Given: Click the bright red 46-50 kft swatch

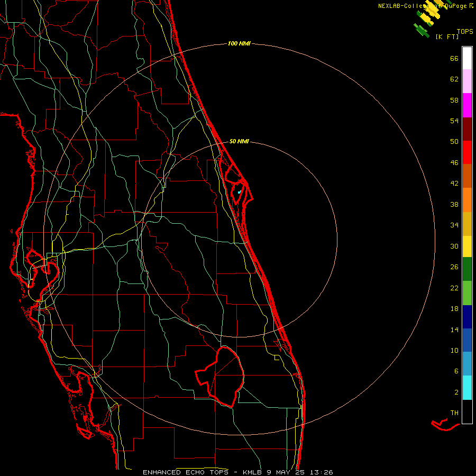Looking at the screenshot, I should click(x=467, y=152).
